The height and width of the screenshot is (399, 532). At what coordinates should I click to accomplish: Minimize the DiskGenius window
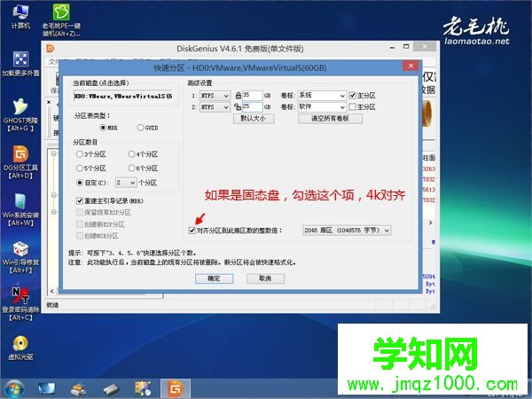[392, 48]
